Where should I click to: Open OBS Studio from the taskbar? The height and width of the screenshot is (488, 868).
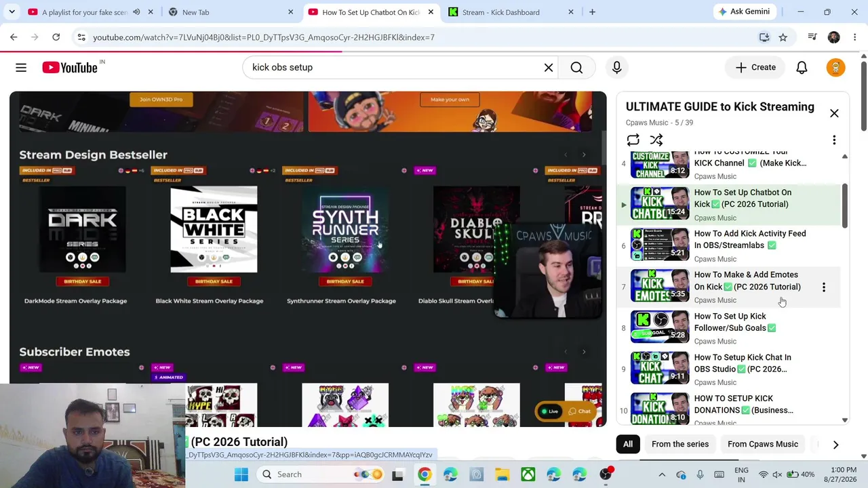coord(605,474)
